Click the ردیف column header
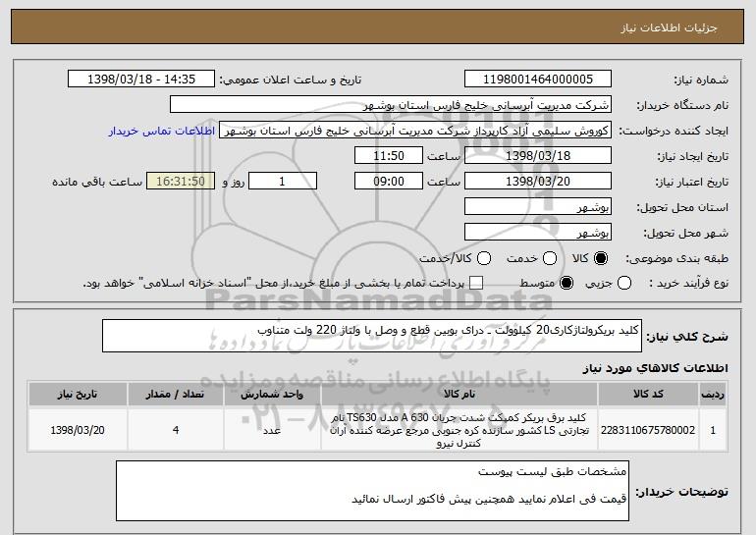756x535 pixels. (713, 395)
